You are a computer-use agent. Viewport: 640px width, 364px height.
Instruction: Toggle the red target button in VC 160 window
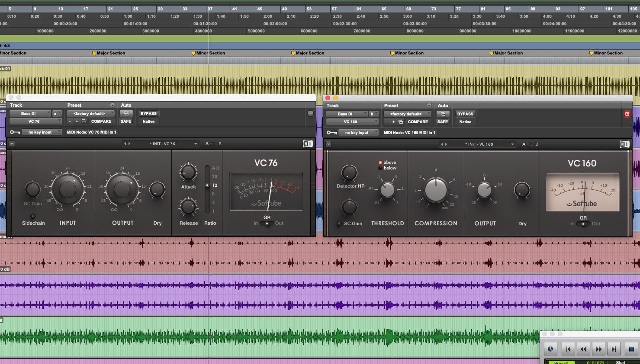click(627, 114)
